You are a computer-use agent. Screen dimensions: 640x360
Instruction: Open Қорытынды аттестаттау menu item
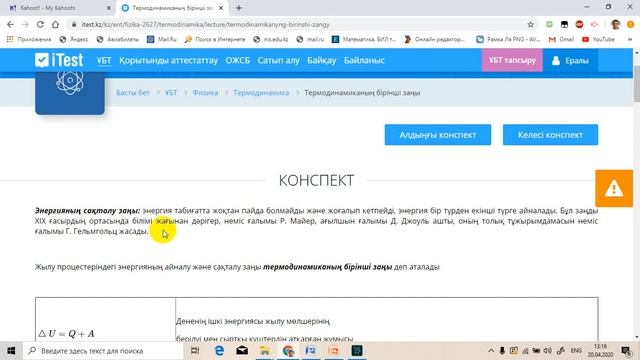169,60
